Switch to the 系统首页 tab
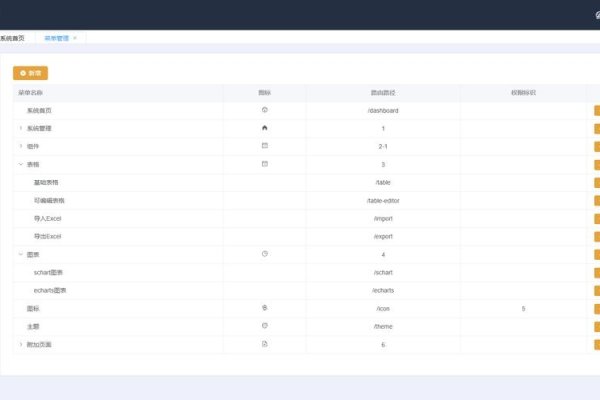This screenshot has height=400, width=600. pyautogui.click(x=12, y=38)
